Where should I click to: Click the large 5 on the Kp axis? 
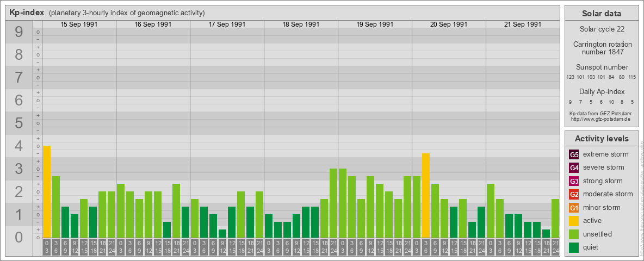(x=18, y=123)
